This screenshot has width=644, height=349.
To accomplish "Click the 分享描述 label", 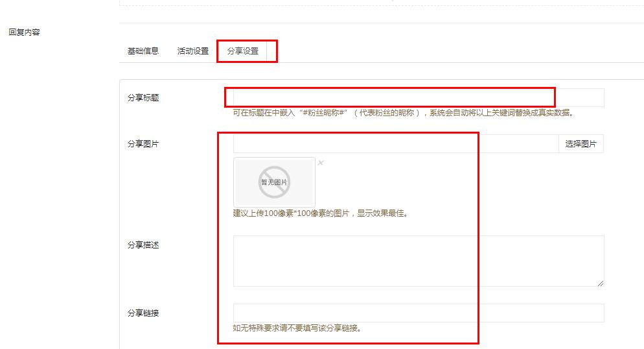I will (x=143, y=245).
